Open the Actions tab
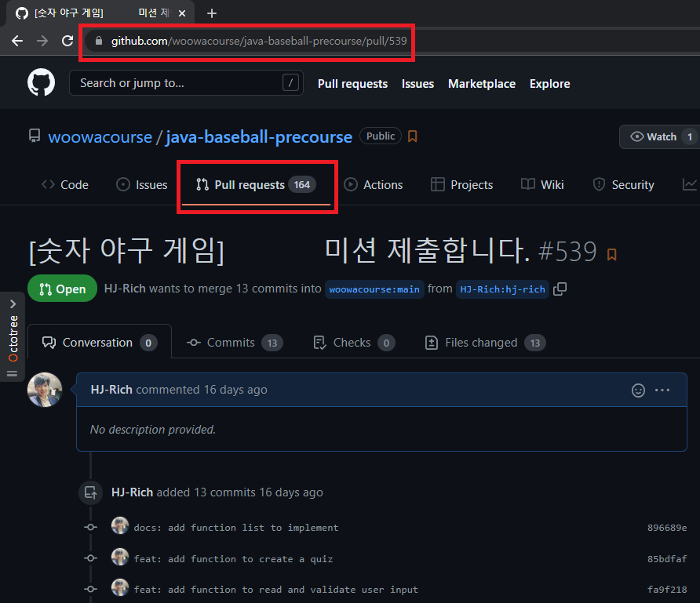 374,184
